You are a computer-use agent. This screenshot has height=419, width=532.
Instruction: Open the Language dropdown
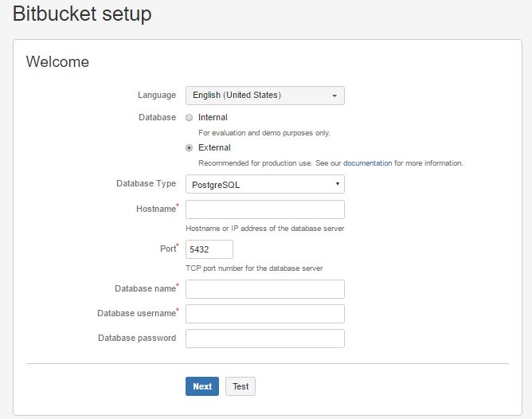[x=264, y=96]
